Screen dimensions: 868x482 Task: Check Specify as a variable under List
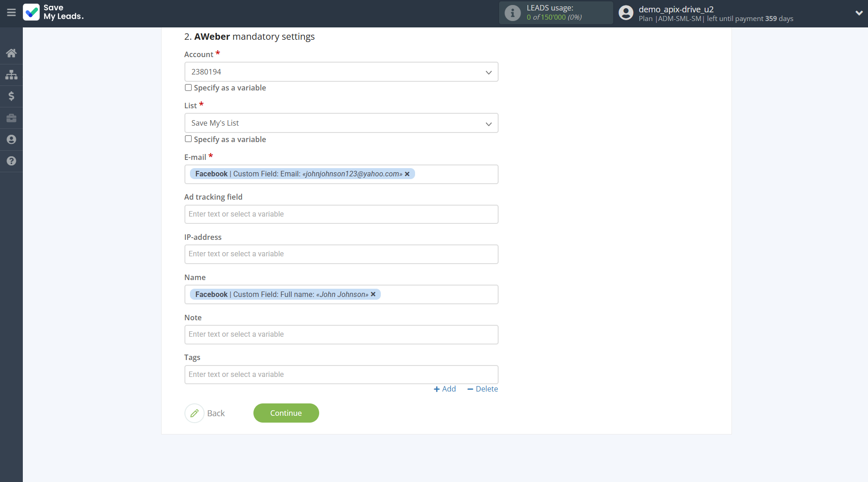(188, 139)
